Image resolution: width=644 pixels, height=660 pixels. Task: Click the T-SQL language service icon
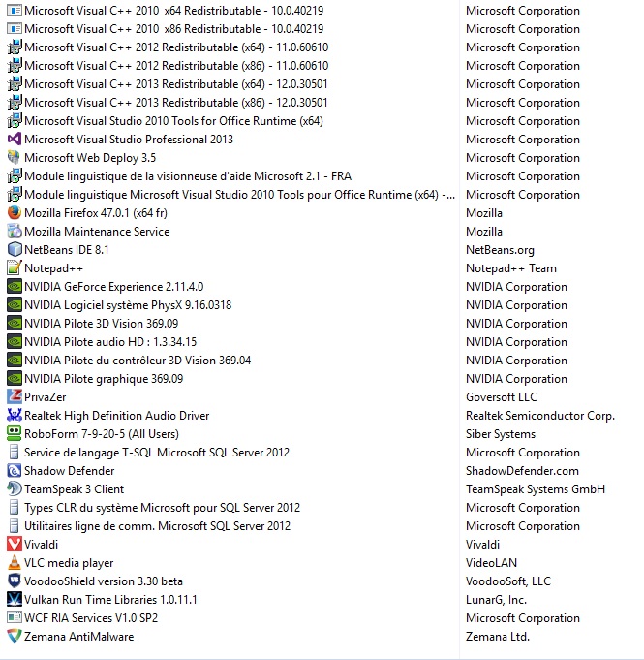15,452
